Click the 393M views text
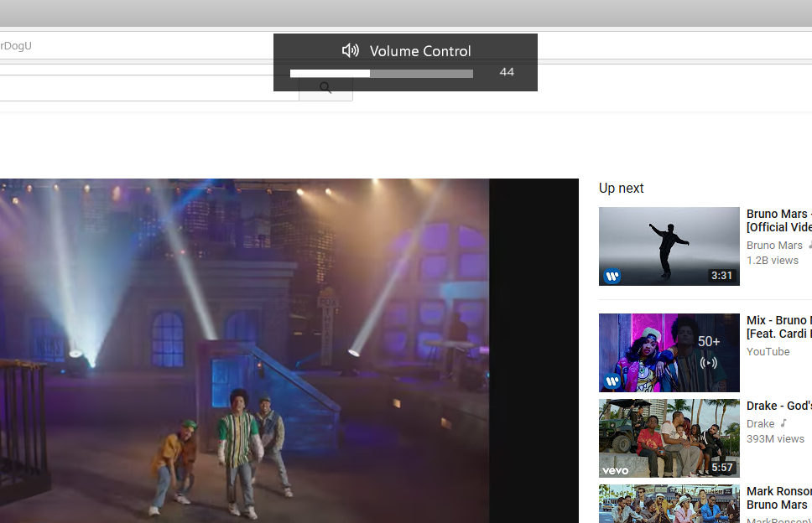The image size is (812, 523). coord(775,438)
